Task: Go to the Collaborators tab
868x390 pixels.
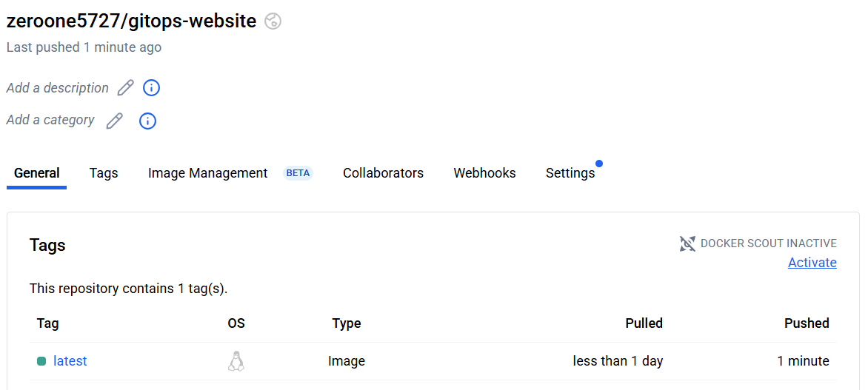Action: [383, 173]
